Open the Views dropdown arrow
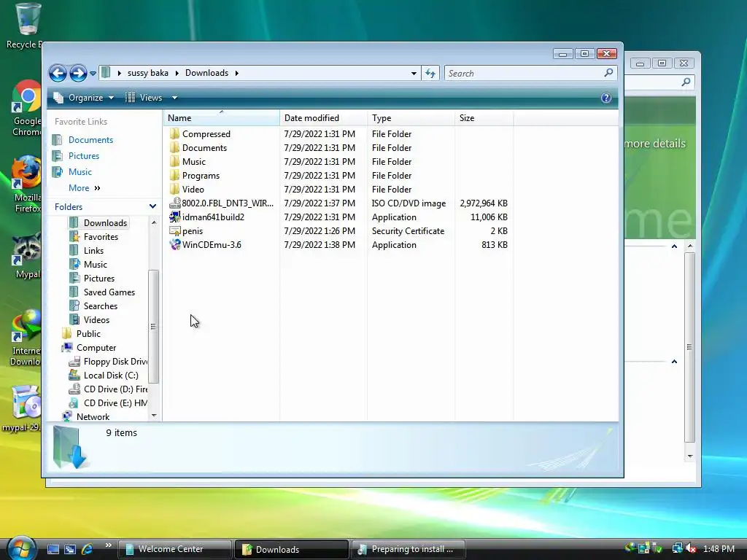Viewport: 747px width, 560px height. pos(174,98)
